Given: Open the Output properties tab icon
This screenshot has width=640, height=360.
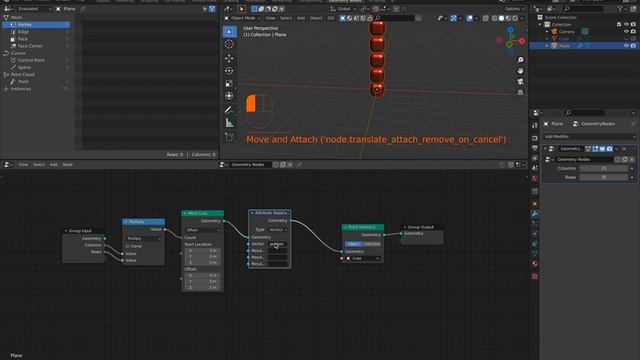Looking at the screenshot, I should pyautogui.click(x=535, y=148).
